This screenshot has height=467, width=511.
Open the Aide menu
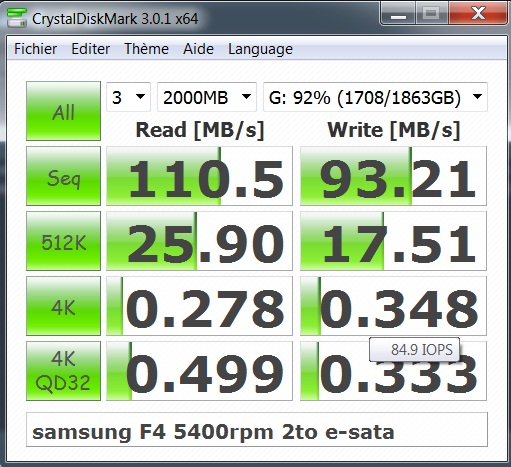tap(198, 49)
